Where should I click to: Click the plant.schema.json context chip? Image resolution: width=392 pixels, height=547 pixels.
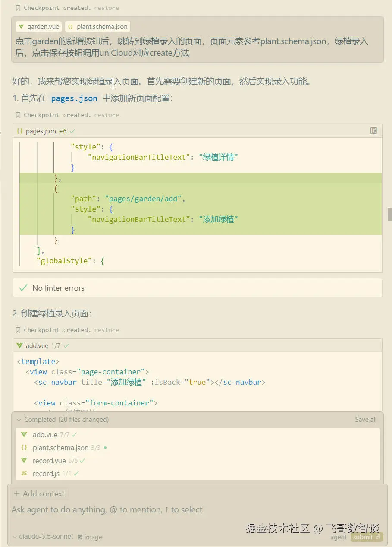coord(97,27)
